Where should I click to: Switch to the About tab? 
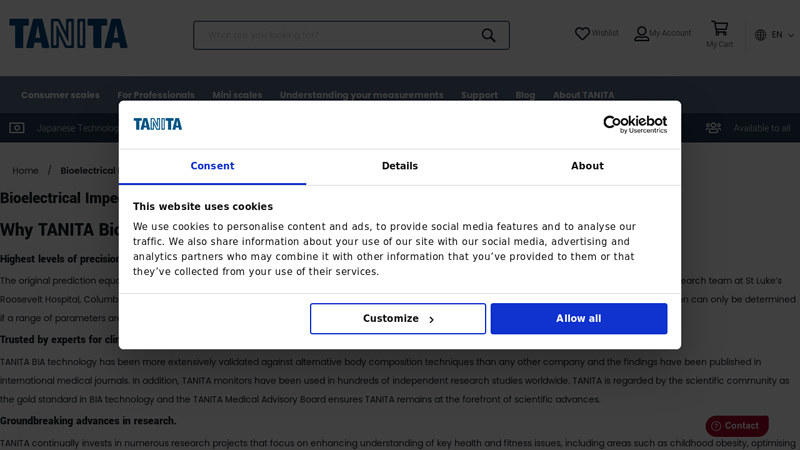coord(587,166)
